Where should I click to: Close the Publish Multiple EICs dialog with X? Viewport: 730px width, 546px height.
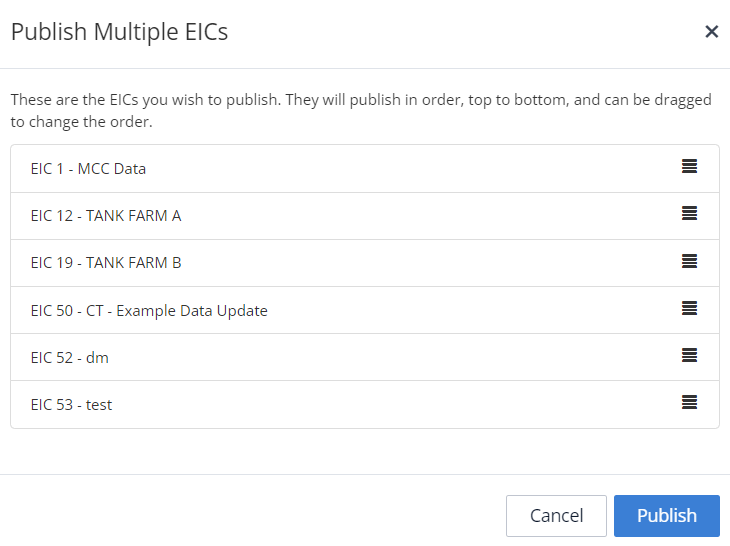tap(711, 32)
